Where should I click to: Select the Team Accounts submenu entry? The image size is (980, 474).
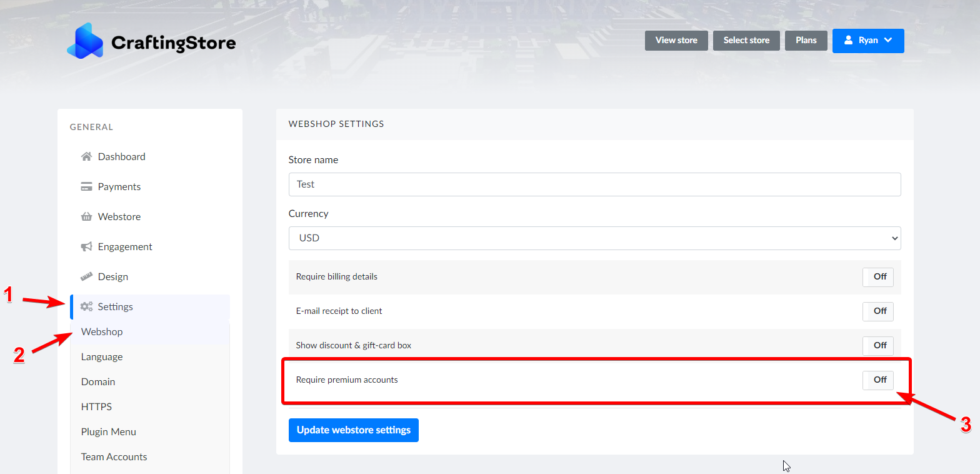tap(150, 456)
